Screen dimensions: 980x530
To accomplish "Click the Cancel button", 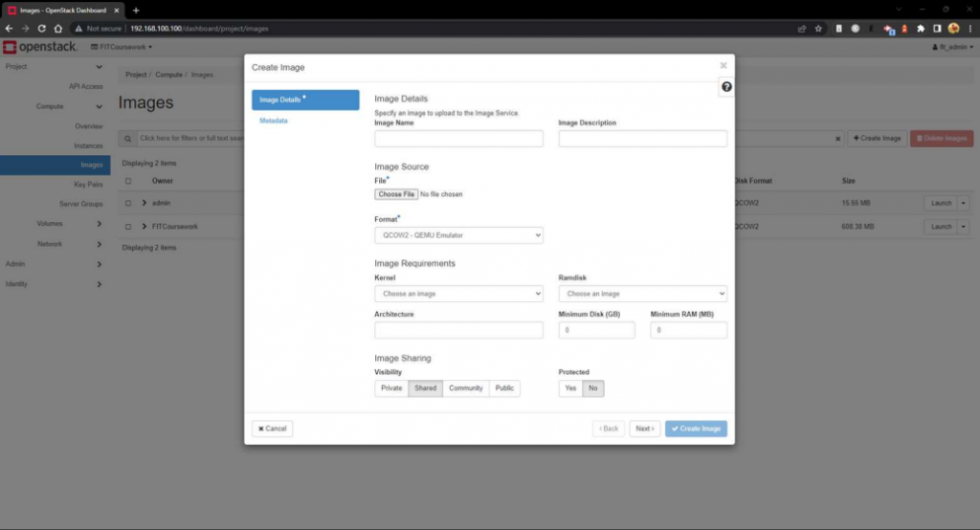I will [x=272, y=429].
